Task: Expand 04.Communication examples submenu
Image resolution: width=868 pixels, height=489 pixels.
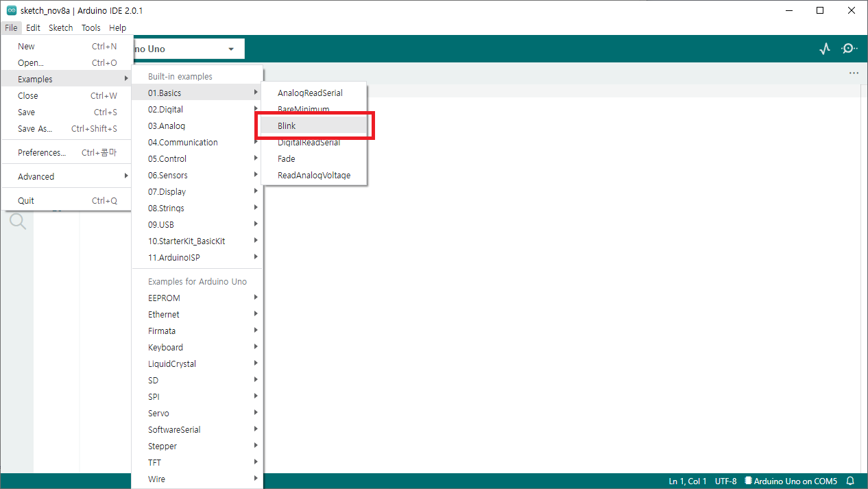Action: (x=197, y=143)
